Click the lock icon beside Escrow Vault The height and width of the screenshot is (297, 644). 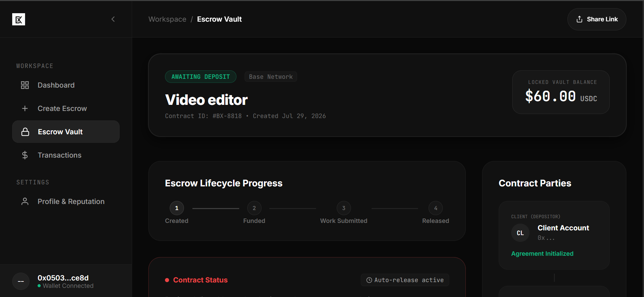[25, 132]
